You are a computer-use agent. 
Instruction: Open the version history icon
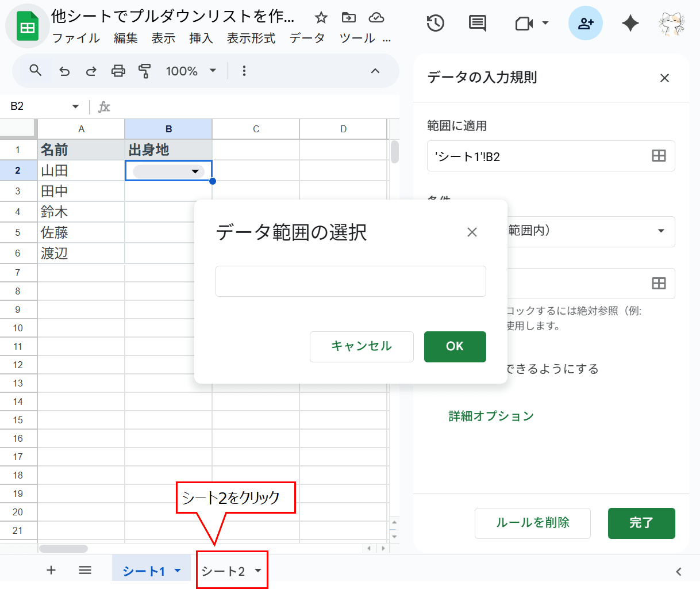435,24
